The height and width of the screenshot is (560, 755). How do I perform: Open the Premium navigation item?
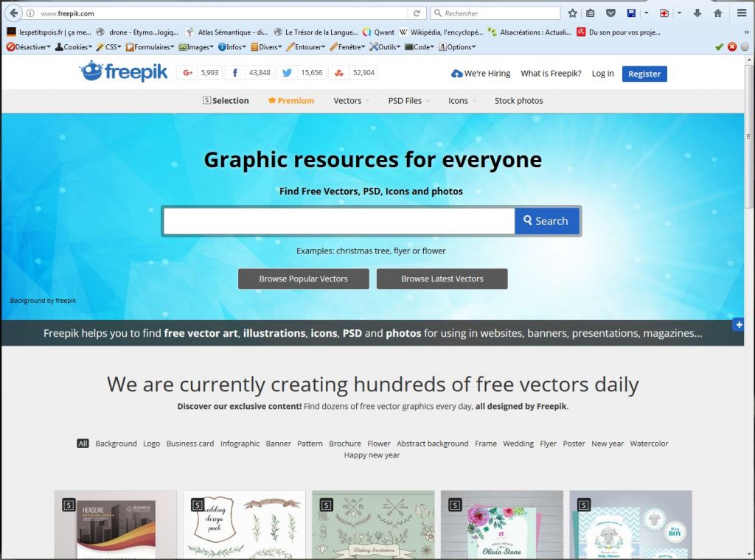291,101
